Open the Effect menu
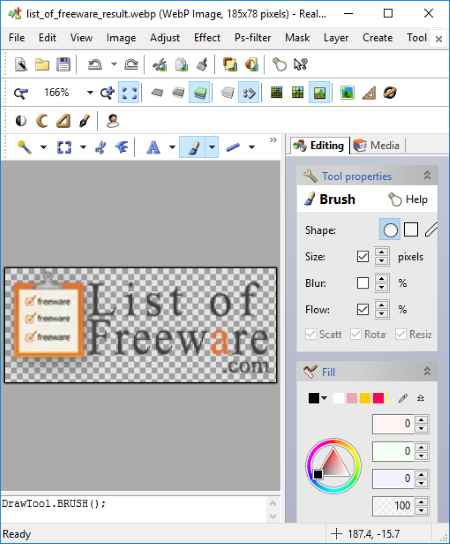Image resolution: width=450 pixels, height=544 pixels. pos(207,37)
